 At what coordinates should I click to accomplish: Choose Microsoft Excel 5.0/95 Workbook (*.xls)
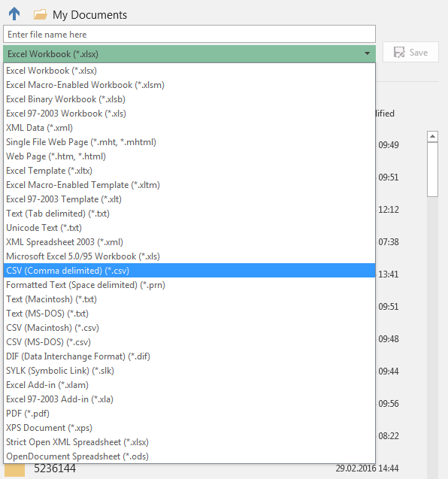[189, 256]
